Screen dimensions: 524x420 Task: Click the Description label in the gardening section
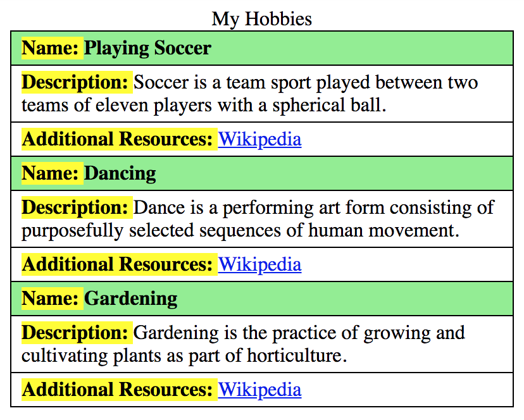point(75,333)
